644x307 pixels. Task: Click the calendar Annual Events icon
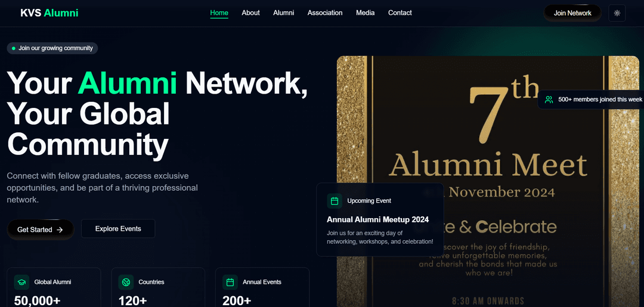point(230,282)
